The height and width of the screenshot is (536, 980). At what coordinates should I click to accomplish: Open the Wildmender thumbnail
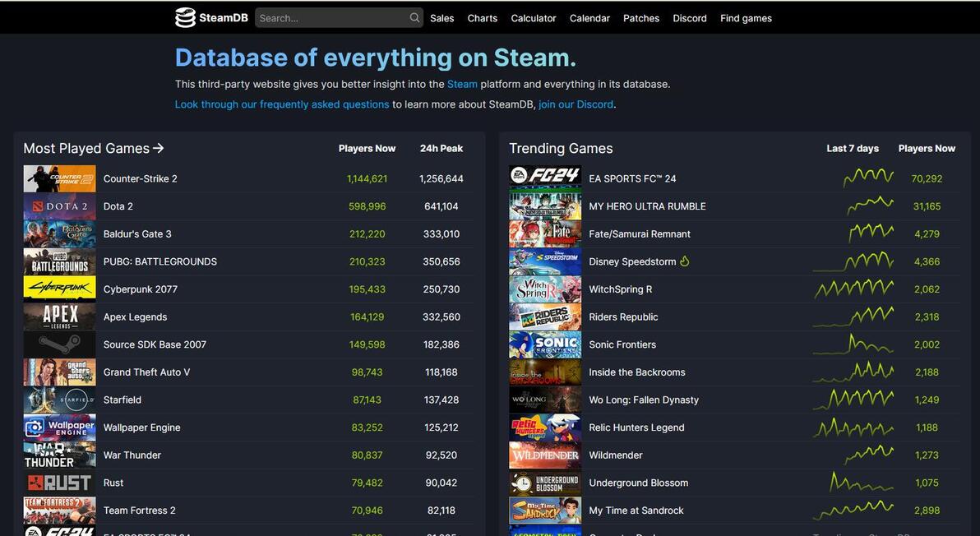click(545, 455)
